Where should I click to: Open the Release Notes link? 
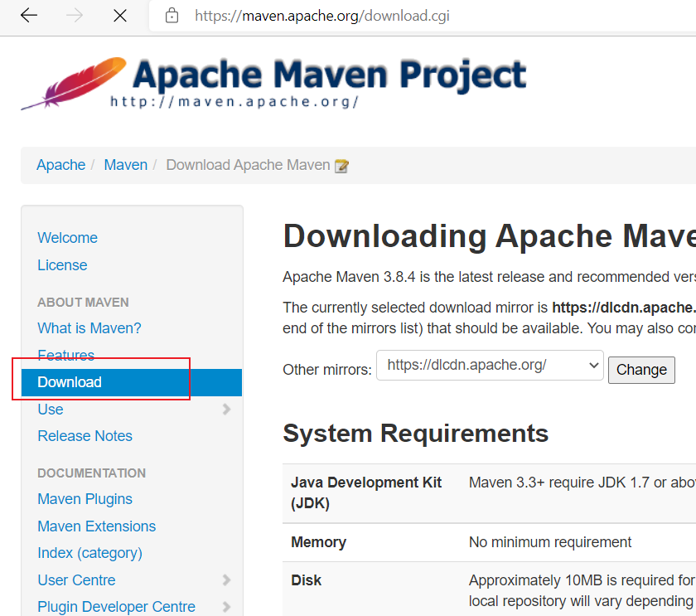(x=85, y=436)
